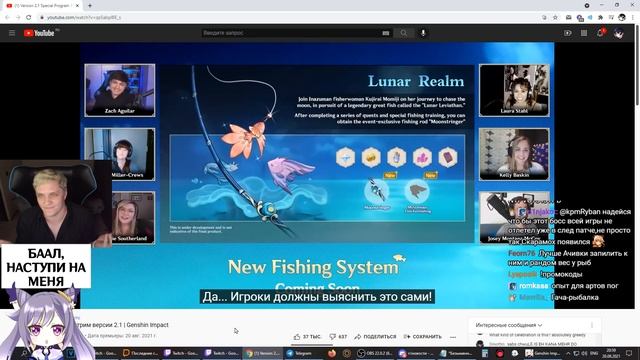Expand the Интересные сообщения chat dropdown
This screenshot has width=640, height=360.
tap(509, 325)
